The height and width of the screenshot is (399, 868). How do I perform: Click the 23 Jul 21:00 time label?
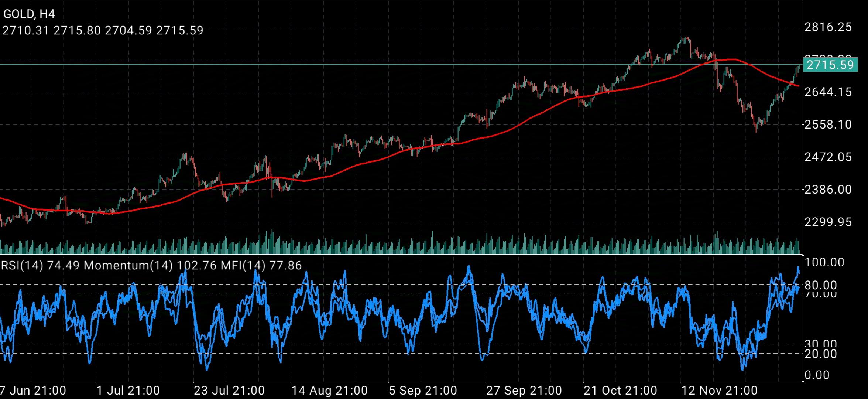[229, 390]
